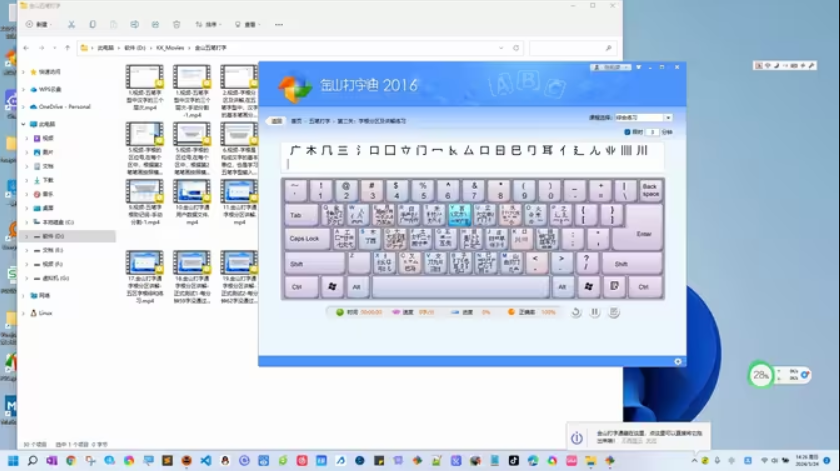This screenshot has height=471, width=840.
Task: Click the File Explorer search box
Action: (573, 48)
